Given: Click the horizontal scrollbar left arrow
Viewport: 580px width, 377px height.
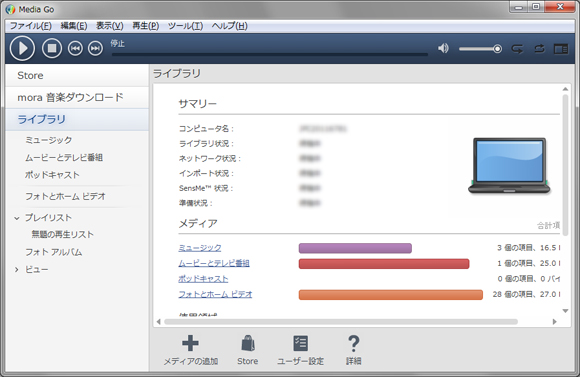Looking at the screenshot, I should [x=158, y=322].
